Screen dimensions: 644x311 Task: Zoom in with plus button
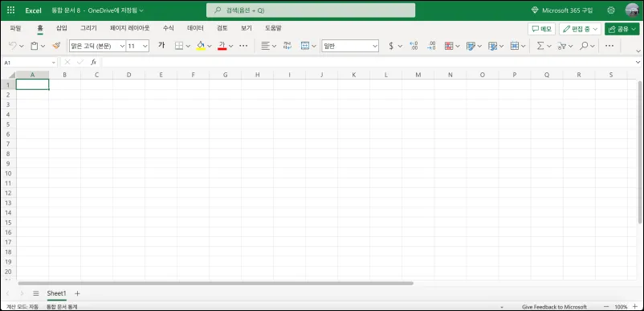635,306
